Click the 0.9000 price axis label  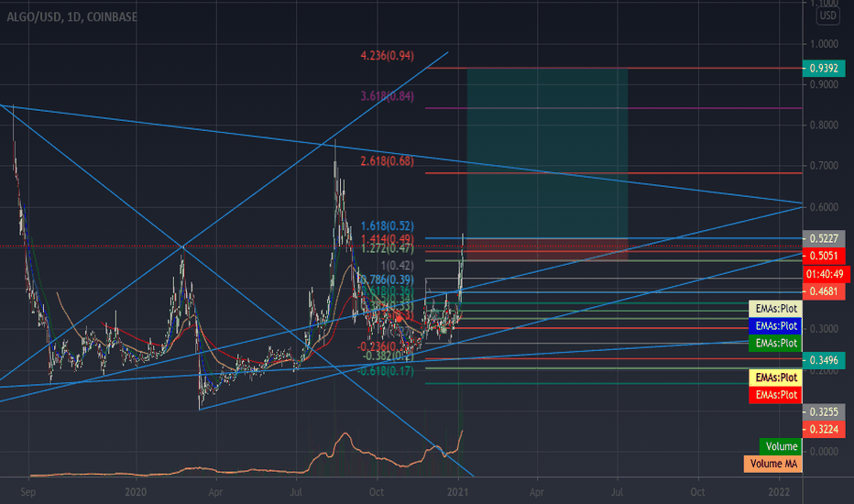point(824,84)
